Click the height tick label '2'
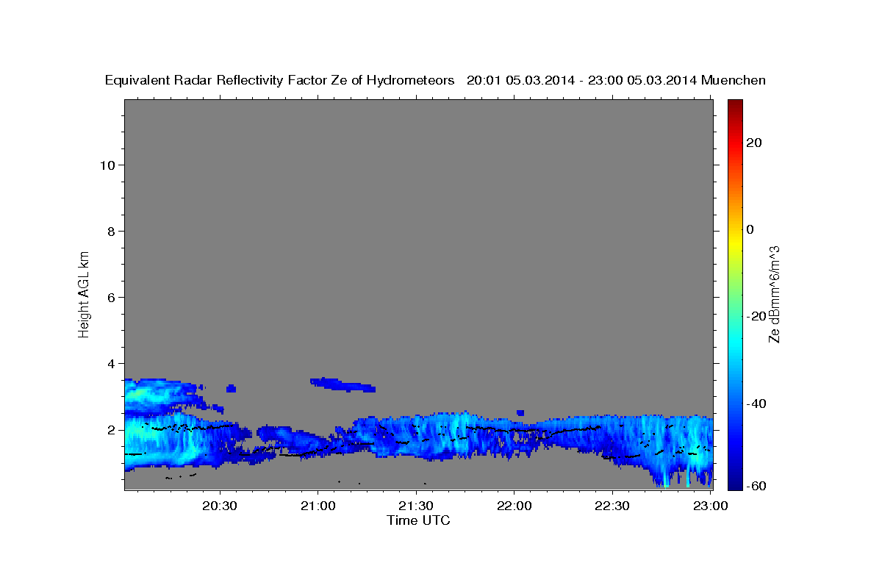 point(112,429)
